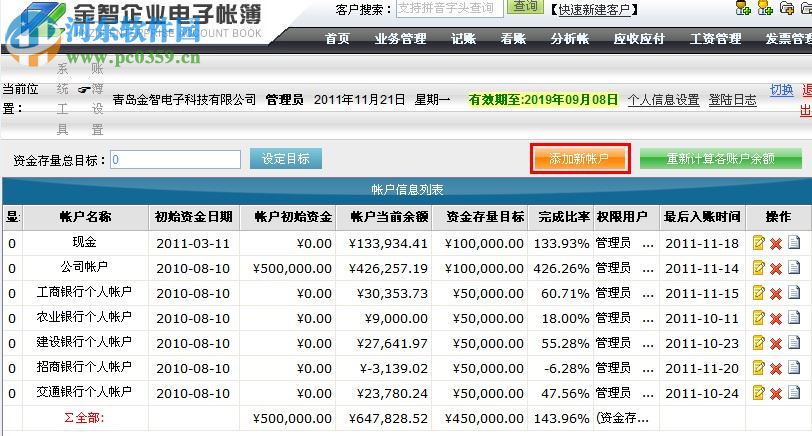
Task: Open the 登陆日志 link
Action: click(732, 100)
